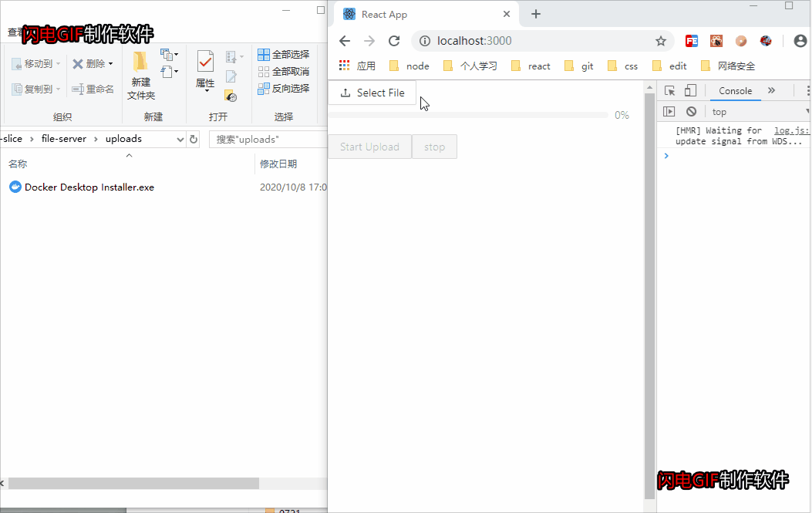Sort files by 名称 column header

129,164
